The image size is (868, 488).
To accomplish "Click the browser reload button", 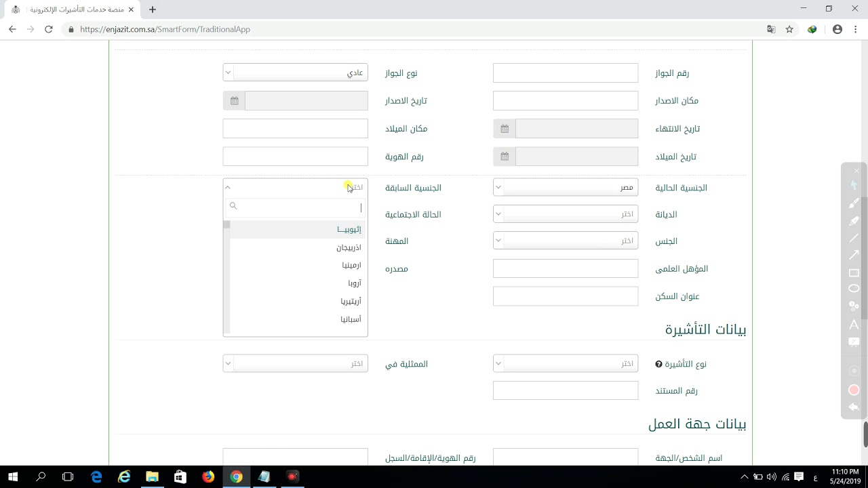I will tap(48, 29).
